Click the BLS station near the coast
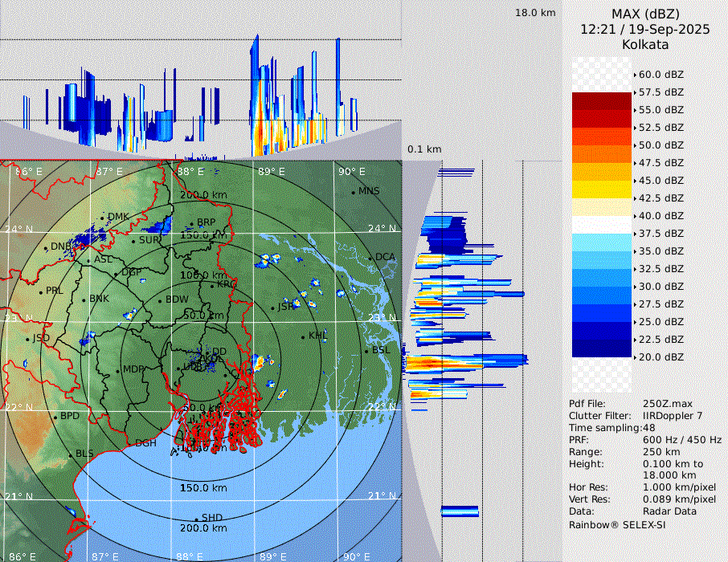This screenshot has height=562, width=728. click(70, 454)
